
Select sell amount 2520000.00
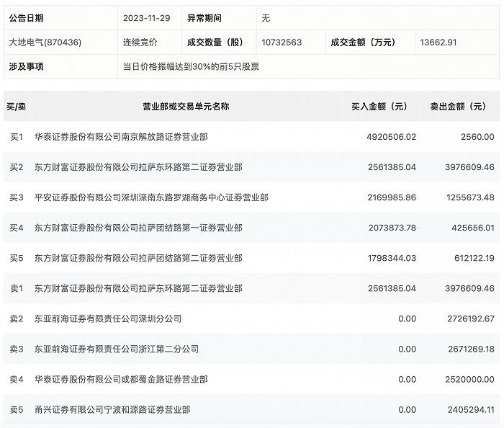tap(469, 380)
